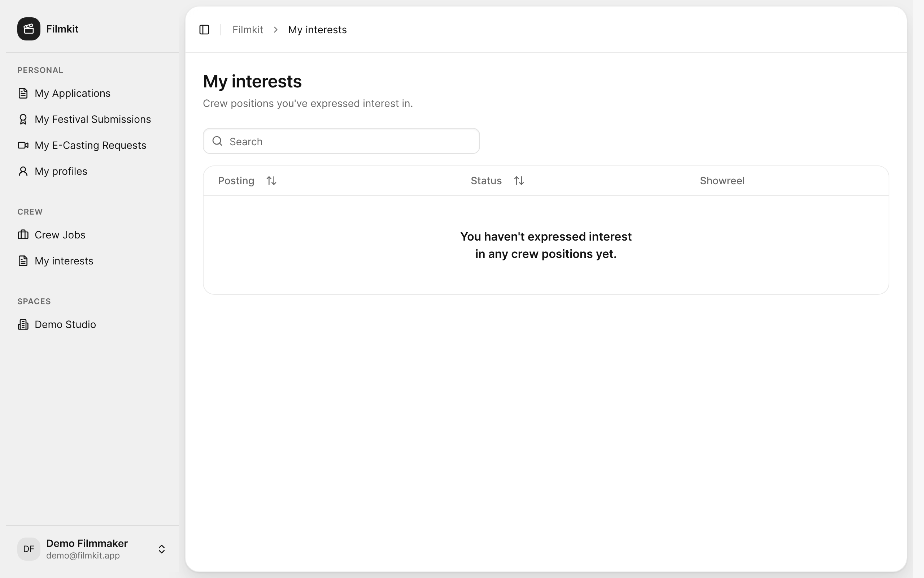Sort by Status using the arrows icon
This screenshot has height=578, width=924.
[x=519, y=180]
